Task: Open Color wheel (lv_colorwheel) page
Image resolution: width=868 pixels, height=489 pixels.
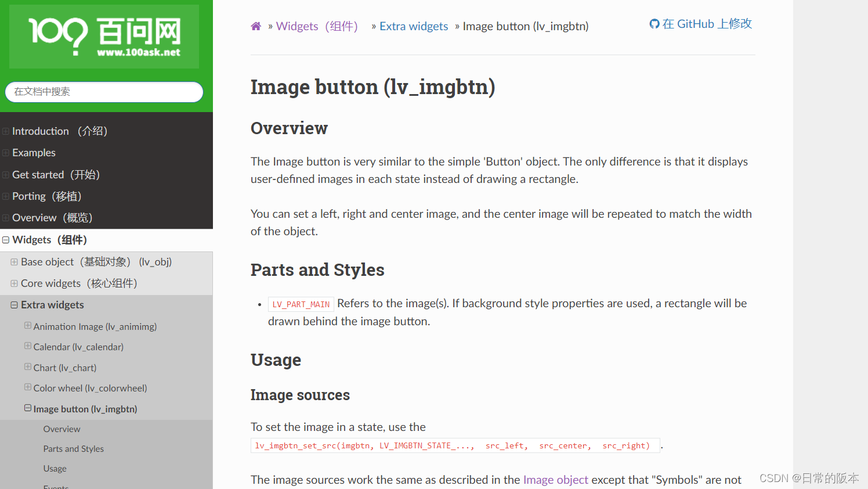Action: click(x=90, y=388)
